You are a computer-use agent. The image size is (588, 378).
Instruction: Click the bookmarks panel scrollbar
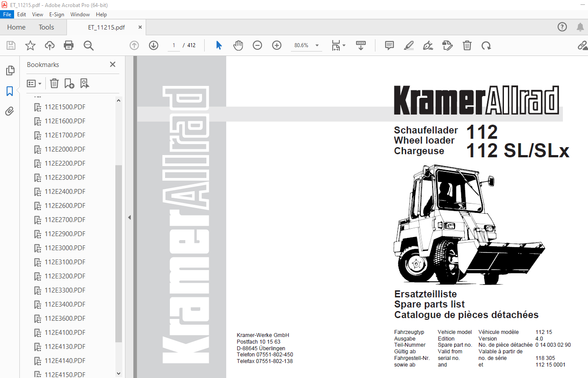click(118, 253)
